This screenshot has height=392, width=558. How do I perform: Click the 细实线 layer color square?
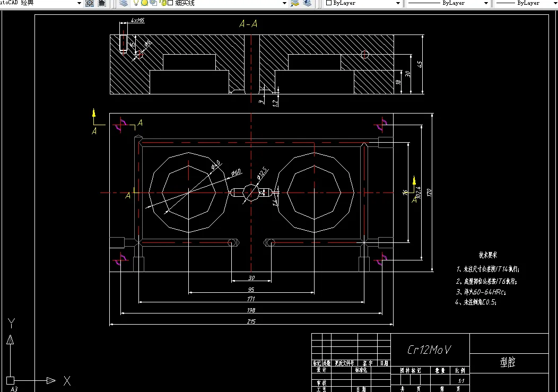point(170,3)
